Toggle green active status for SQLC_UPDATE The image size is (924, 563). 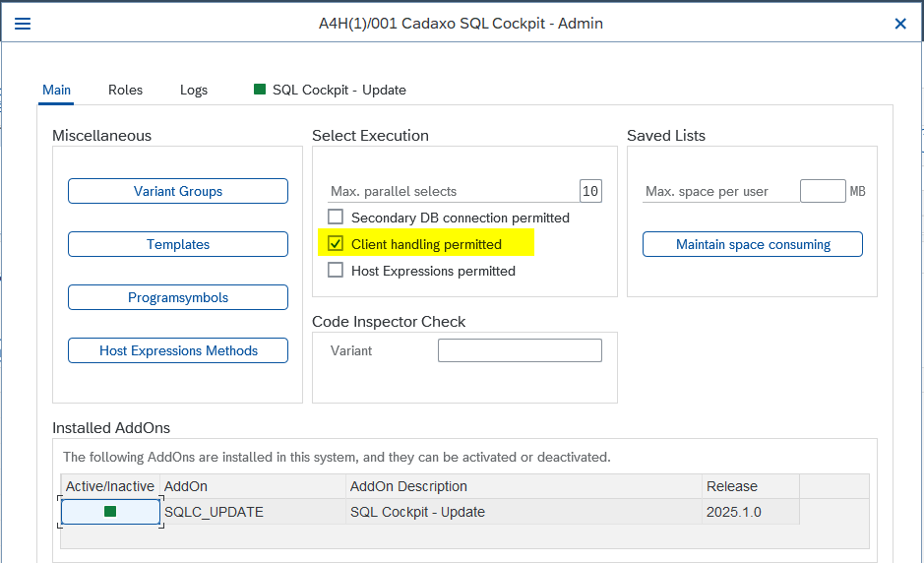pos(110,512)
